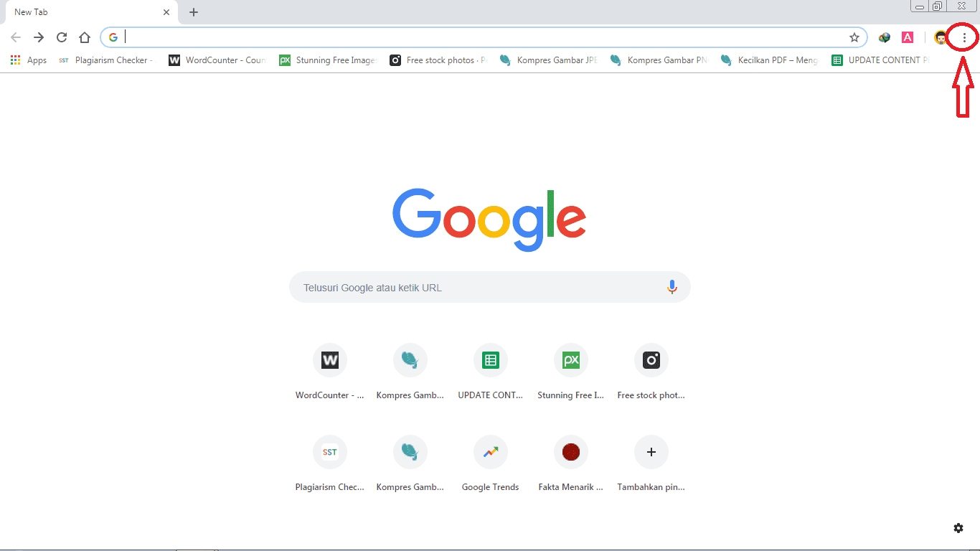The image size is (980, 551).
Task: Open customize page gear icon
Action: tap(958, 528)
